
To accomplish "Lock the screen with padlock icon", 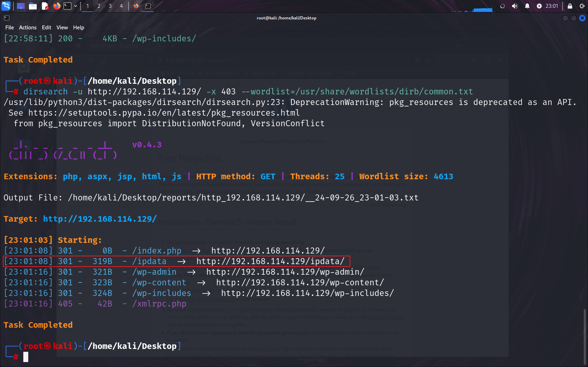I will [570, 6].
